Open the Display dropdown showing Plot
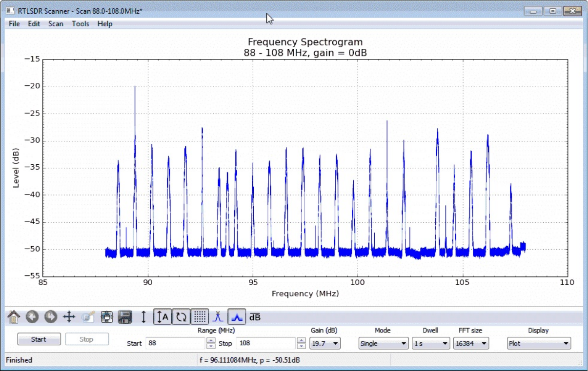 [x=539, y=344]
